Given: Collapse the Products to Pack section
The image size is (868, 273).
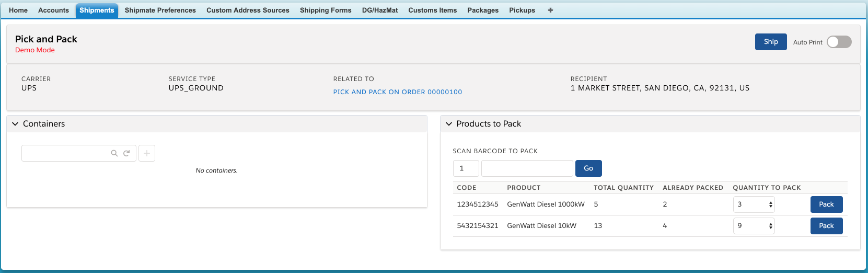Looking at the screenshot, I should [x=449, y=124].
